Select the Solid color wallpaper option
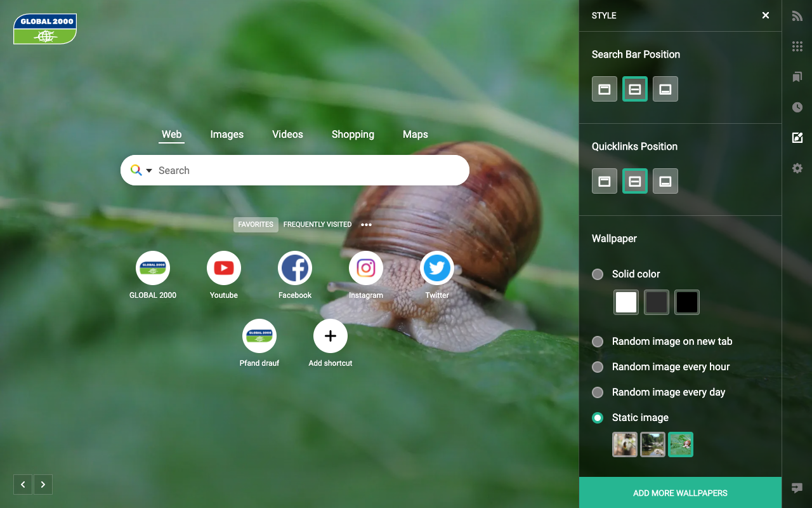The width and height of the screenshot is (812, 508). 598,274
